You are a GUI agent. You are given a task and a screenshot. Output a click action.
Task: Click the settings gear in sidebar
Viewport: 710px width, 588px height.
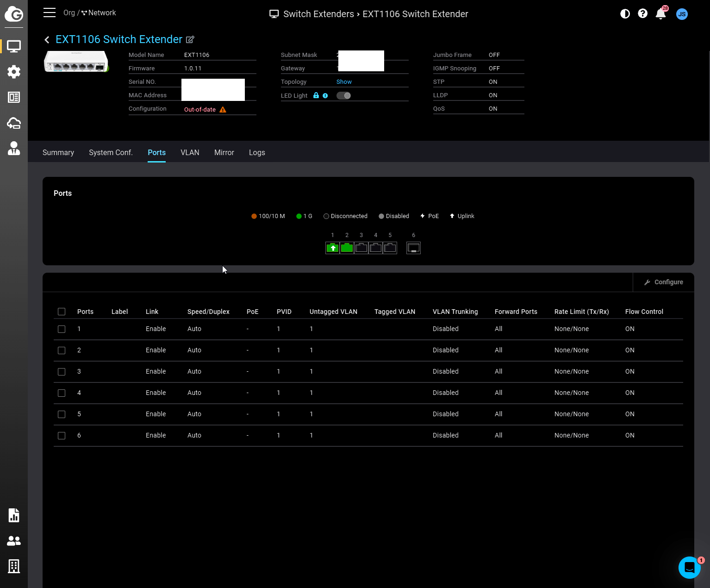pyautogui.click(x=14, y=72)
